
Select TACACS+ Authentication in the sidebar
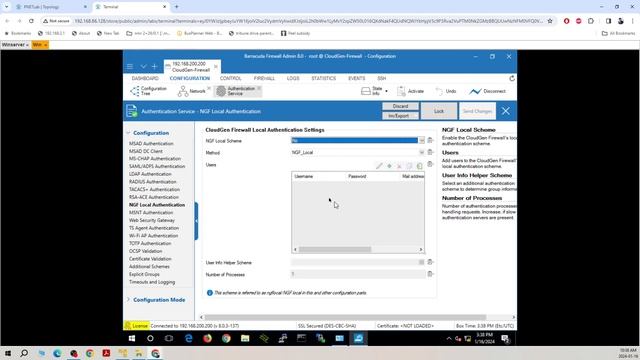154,190
